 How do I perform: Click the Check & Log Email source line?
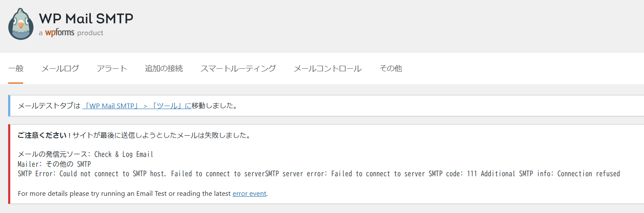click(x=85, y=155)
